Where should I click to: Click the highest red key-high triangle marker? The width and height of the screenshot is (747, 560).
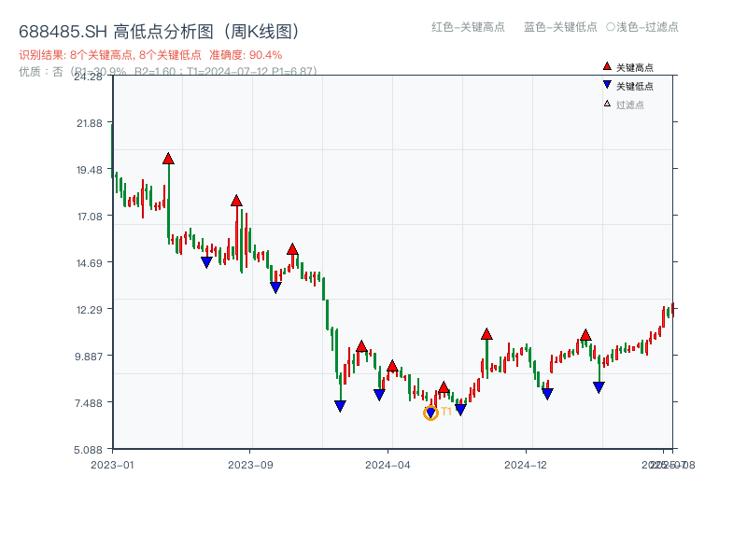coord(168,159)
